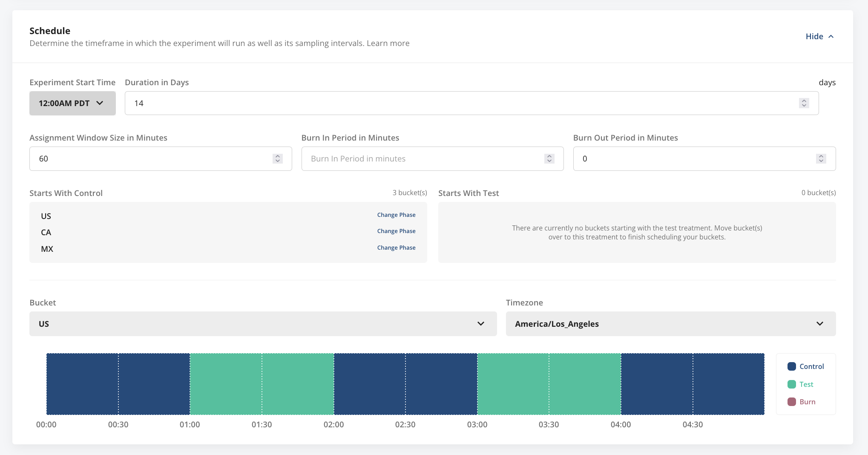
Task: Open the Experiment Start Time dropdown
Action: [72, 103]
